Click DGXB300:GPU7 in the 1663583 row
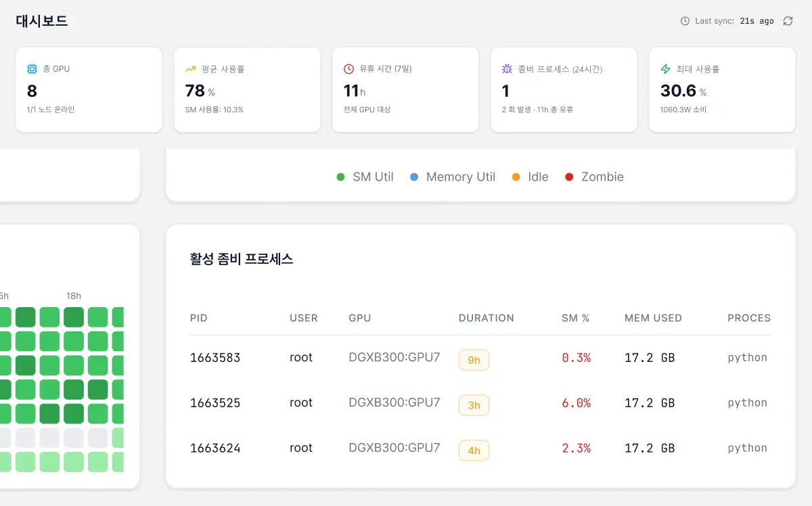The height and width of the screenshot is (506, 812). tap(394, 357)
